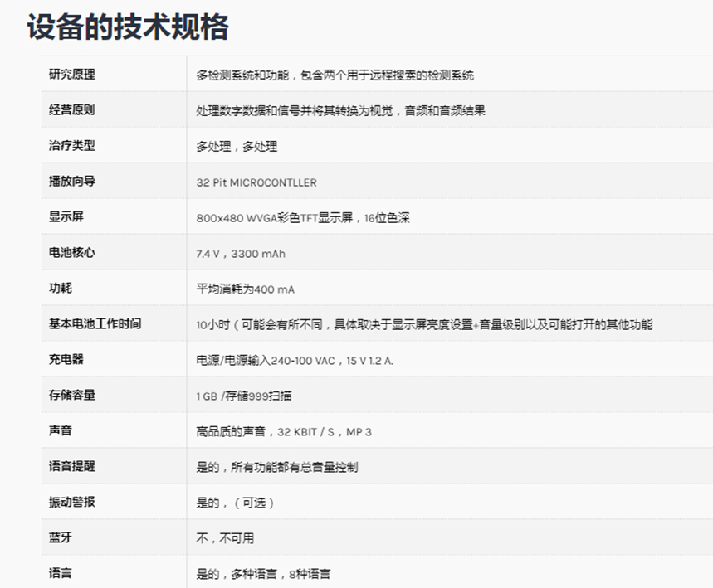The image size is (713, 588).
Task: Select the 32 Pit MICROCONTLLER value text
Action: tap(256, 182)
